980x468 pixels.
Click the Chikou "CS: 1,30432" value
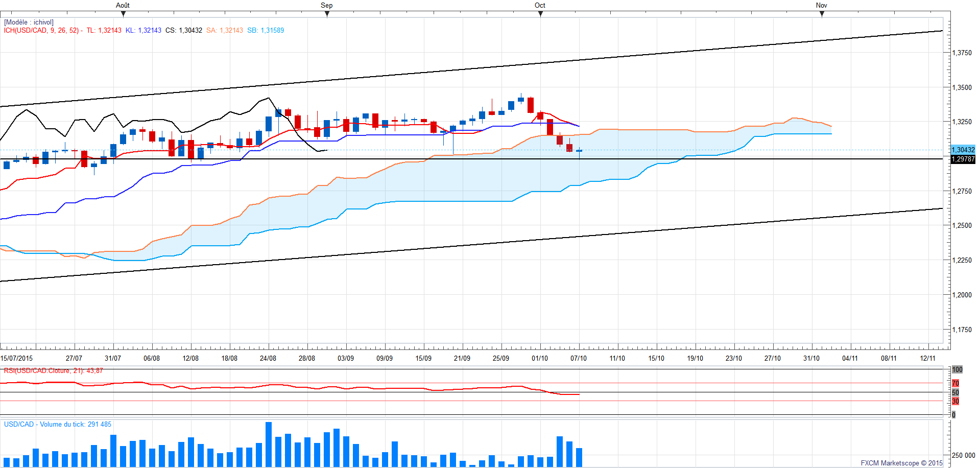184,31
